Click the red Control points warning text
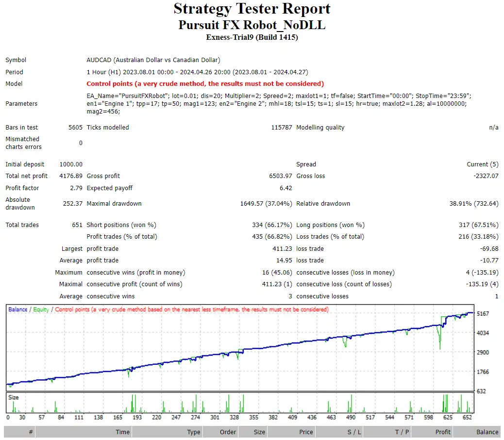 [x=205, y=84]
